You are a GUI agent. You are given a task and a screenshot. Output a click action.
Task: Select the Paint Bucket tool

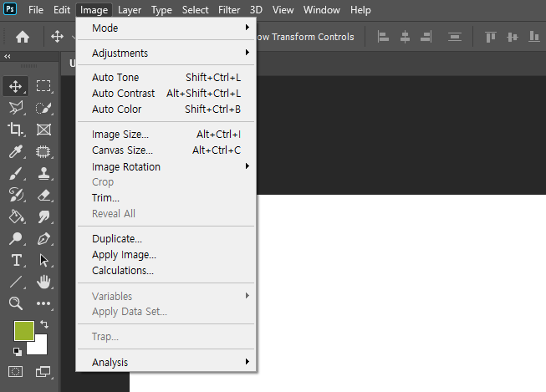[15, 216]
